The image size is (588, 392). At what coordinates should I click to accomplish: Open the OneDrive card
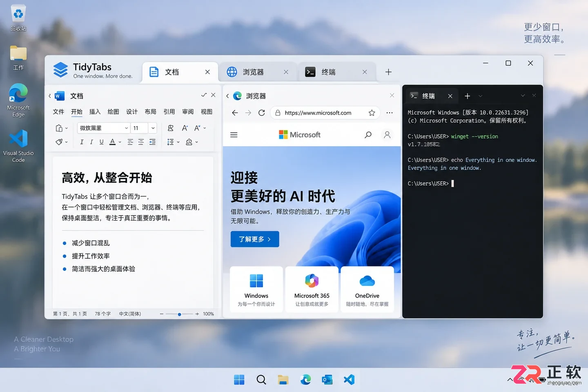click(367, 289)
